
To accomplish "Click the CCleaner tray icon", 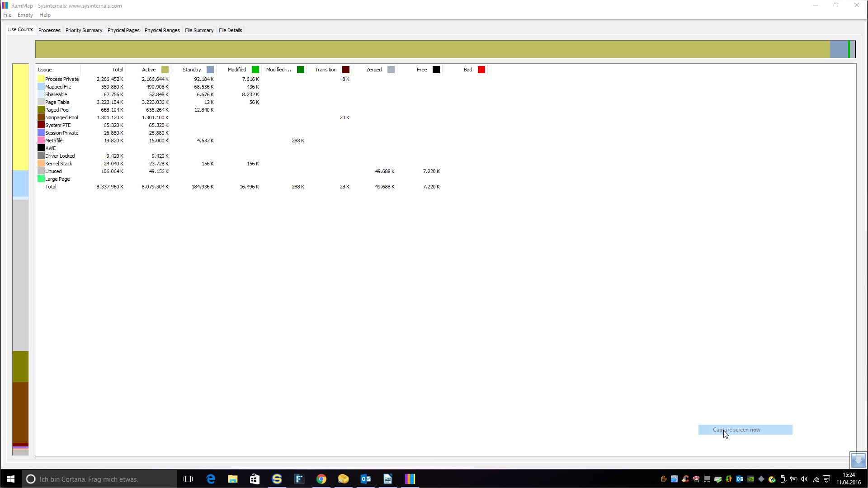I will tap(685, 479).
